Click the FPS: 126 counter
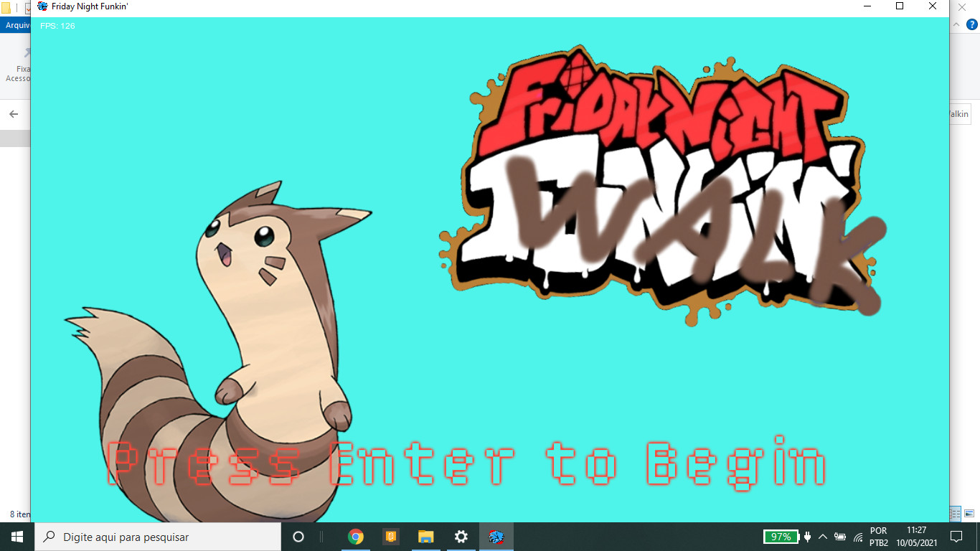This screenshot has height=551, width=980. coord(57,26)
